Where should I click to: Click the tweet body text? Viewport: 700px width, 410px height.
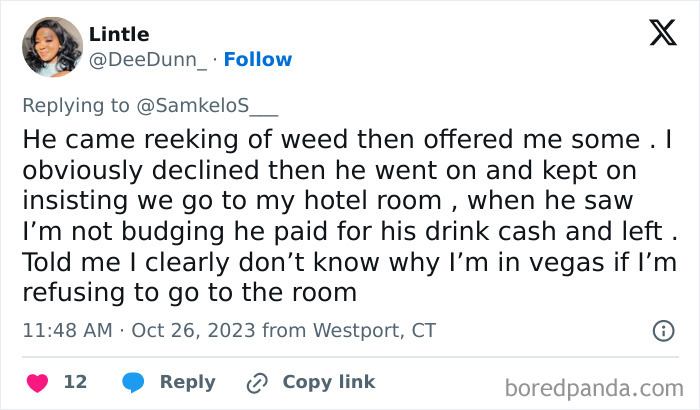pyautogui.click(x=340, y=214)
